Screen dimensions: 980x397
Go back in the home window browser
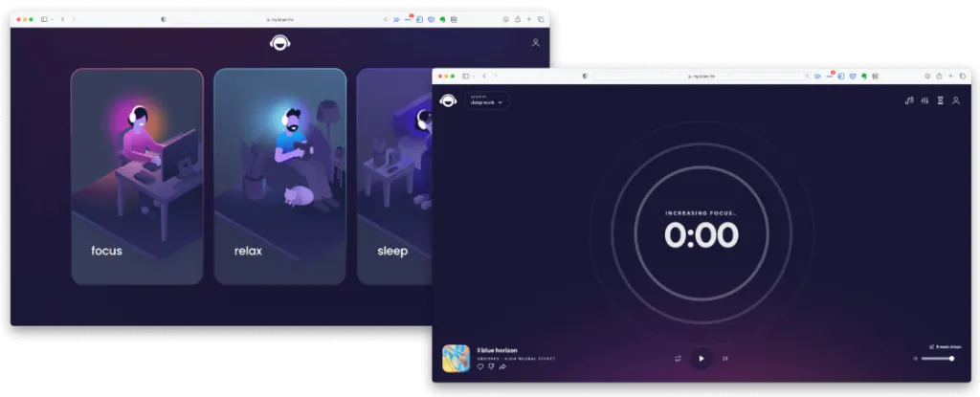click(x=62, y=19)
